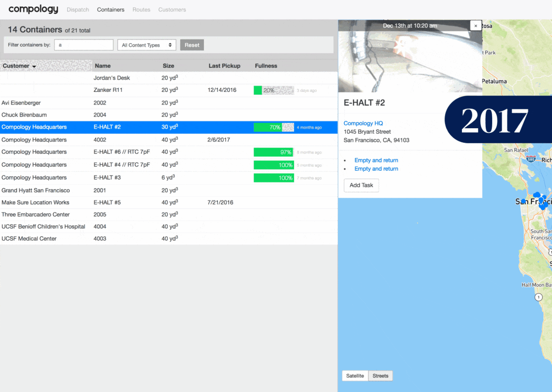The image size is (552, 392).
Task: Click the Add Task button
Action: click(x=361, y=185)
